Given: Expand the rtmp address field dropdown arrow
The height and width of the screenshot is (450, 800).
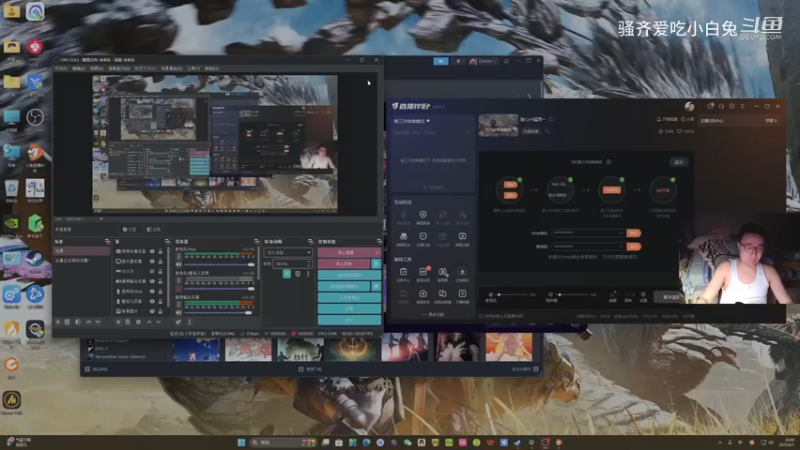Looking at the screenshot, I should coord(621,233).
